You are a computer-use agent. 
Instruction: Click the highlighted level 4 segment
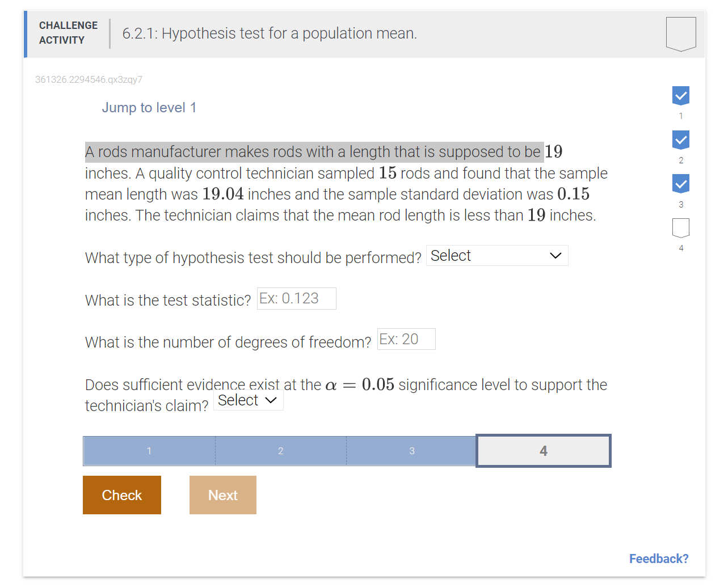coord(543,451)
